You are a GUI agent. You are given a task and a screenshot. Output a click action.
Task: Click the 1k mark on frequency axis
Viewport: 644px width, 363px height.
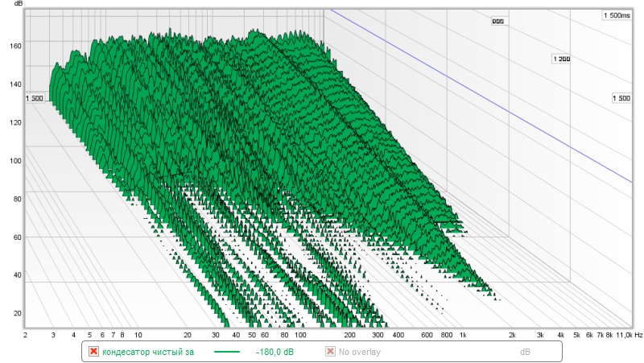tap(463, 333)
